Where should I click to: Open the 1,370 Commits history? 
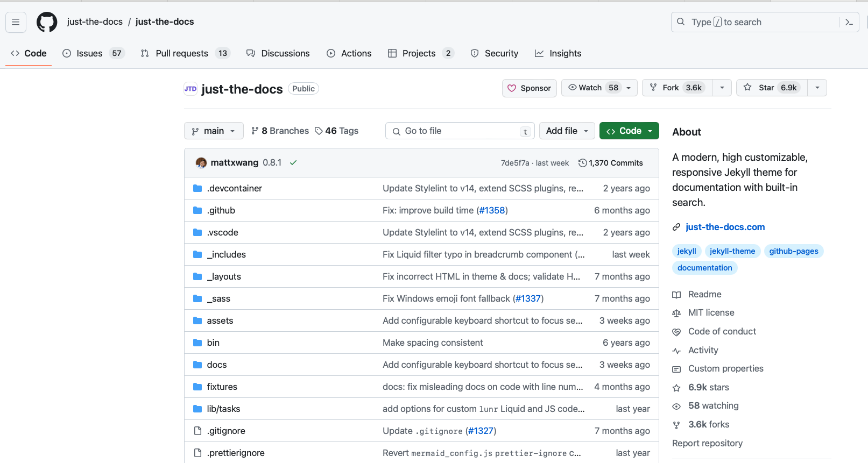611,163
